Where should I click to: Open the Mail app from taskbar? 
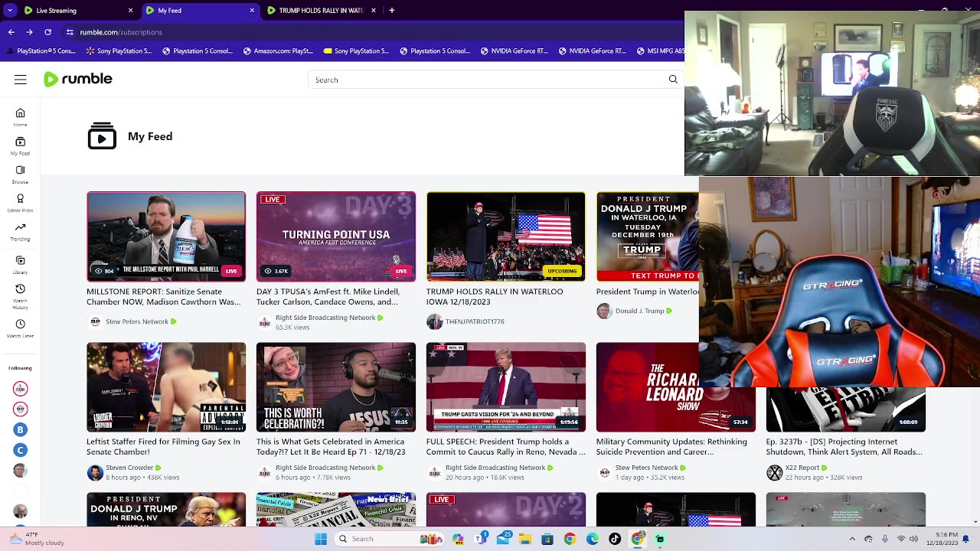coord(503,539)
